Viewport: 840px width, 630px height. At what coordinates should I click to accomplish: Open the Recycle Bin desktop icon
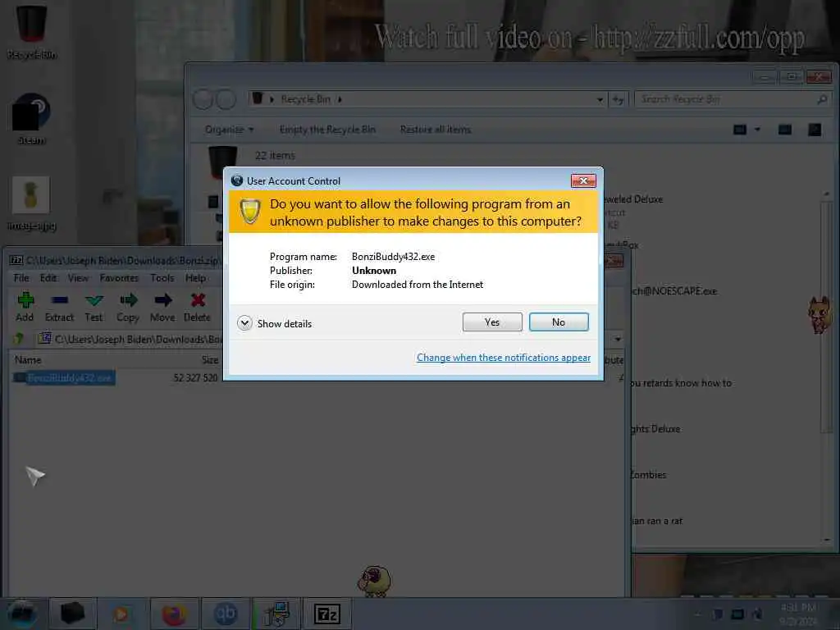[x=32, y=31]
